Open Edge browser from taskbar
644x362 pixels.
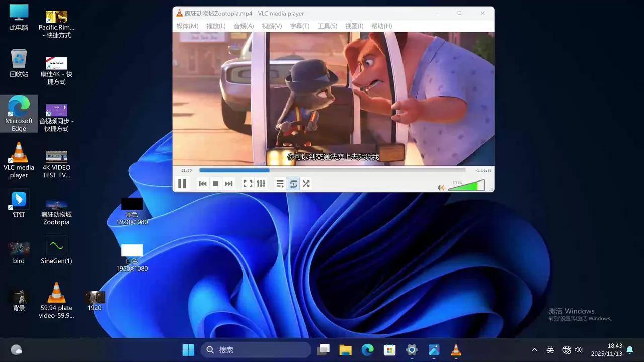click(x=367, y=350)
